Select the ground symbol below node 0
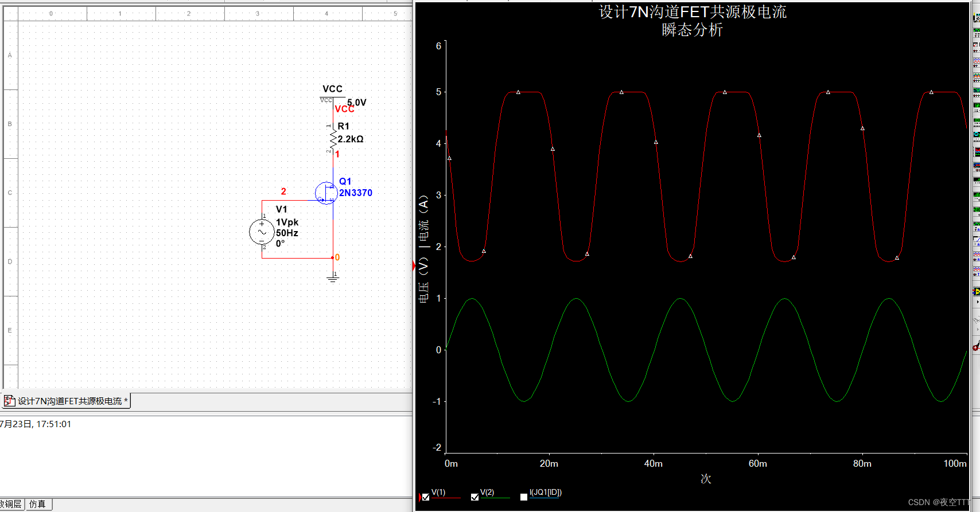 point(333,278)
